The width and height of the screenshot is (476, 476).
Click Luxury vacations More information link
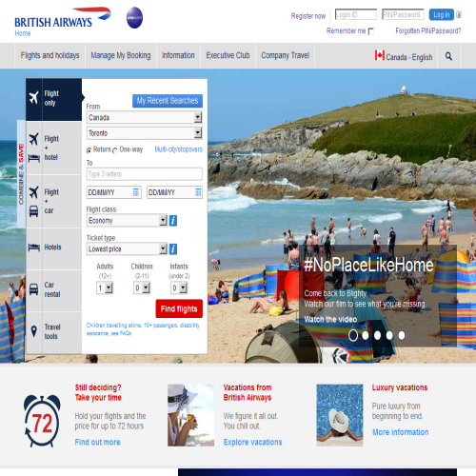pyautogui.click(x=401, y=432)
